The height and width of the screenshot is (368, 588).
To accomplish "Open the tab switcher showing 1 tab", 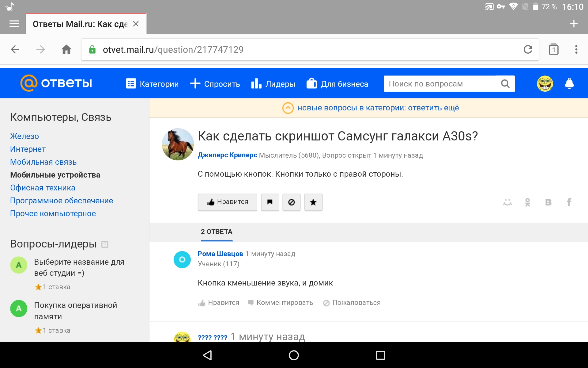I will [553, 49].
